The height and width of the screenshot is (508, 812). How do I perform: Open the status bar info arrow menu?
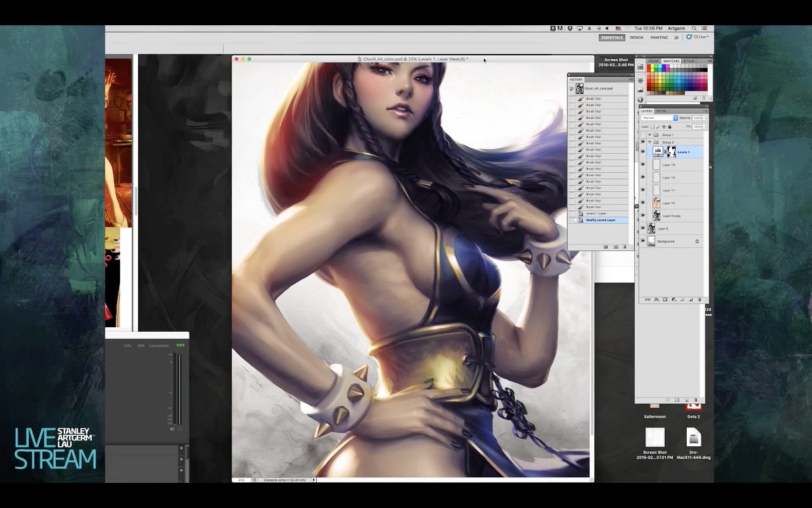313,480
